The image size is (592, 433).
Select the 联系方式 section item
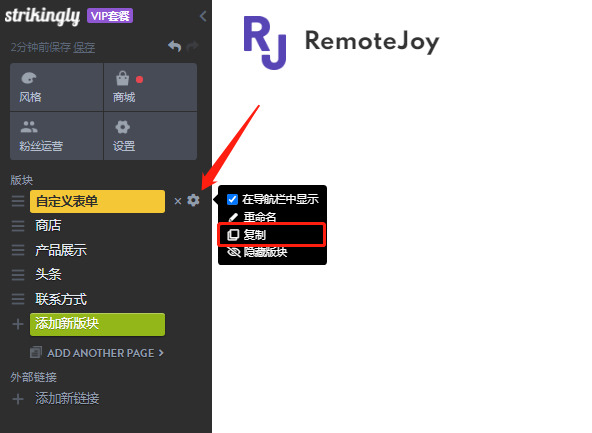pos(61,299)
